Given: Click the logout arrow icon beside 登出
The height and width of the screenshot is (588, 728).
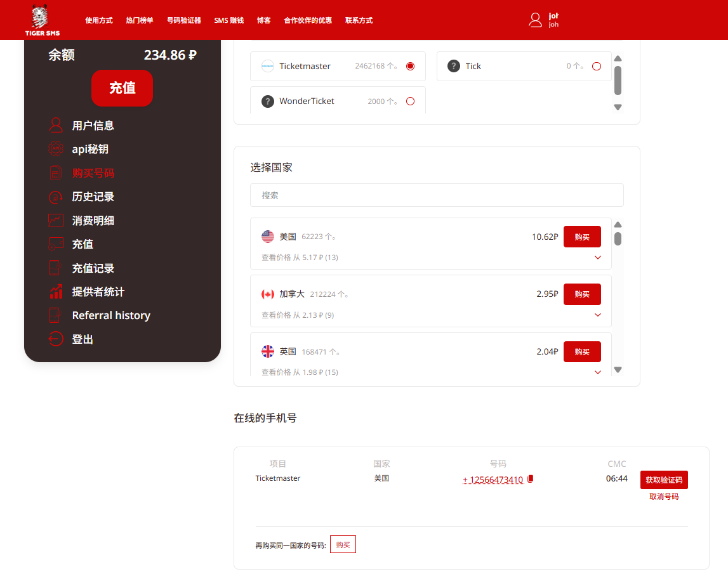Looking at the screenshot, I should point(56,339).
